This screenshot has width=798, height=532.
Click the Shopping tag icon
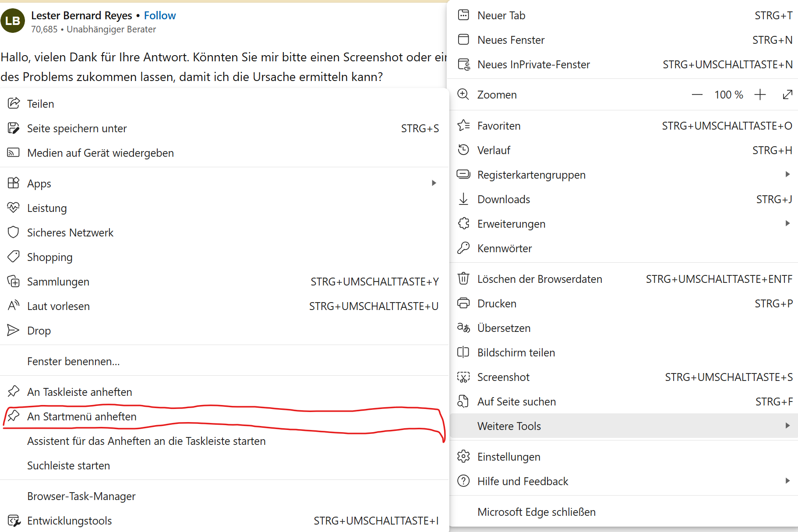14,257
